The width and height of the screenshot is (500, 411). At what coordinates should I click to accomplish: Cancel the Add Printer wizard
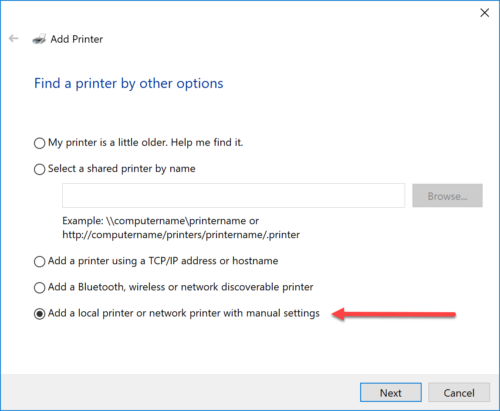[x=459, y=393]
